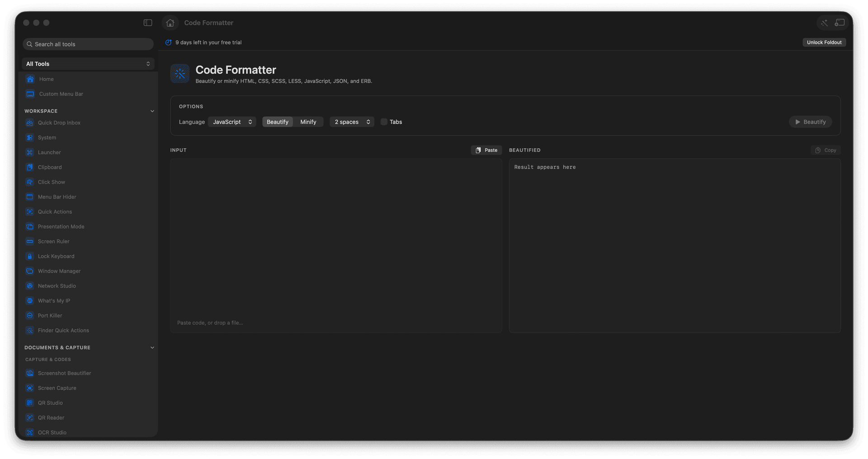
Task: Open the System tool
Action: point(88,138)
